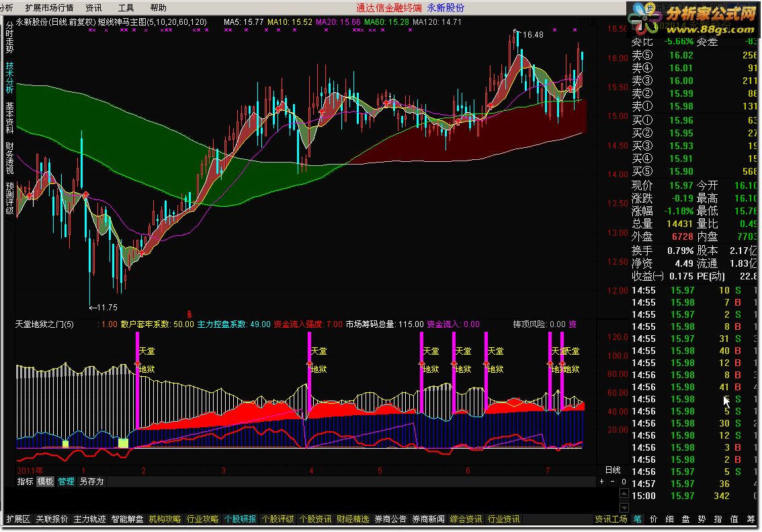The image size is (762, 532).
Task: Click the MA10: 15.52 label
Action: click(x=290, y=22)
